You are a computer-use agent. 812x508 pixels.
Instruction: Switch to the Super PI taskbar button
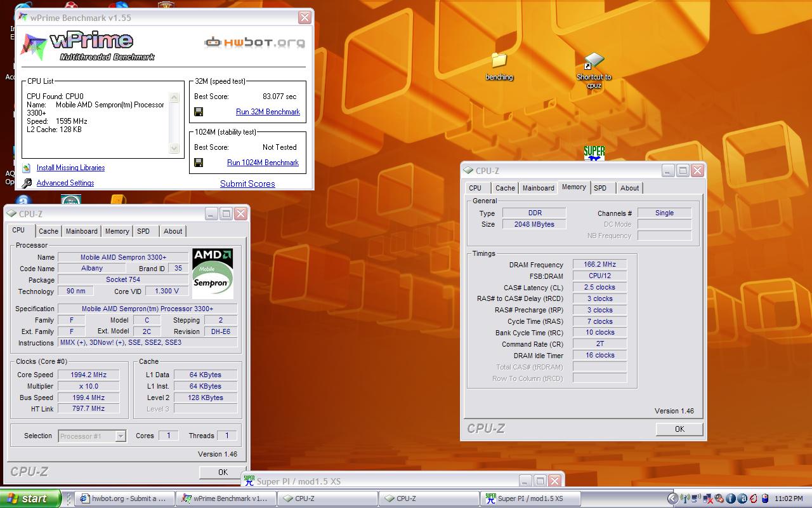531,498
